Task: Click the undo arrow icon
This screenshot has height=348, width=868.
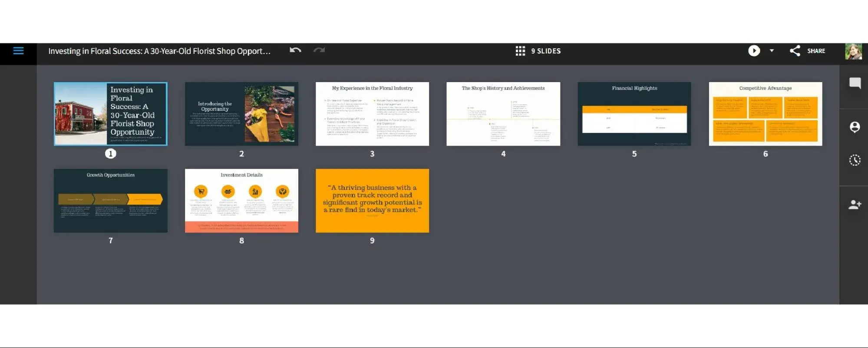Action: click(x=295, y=50)
